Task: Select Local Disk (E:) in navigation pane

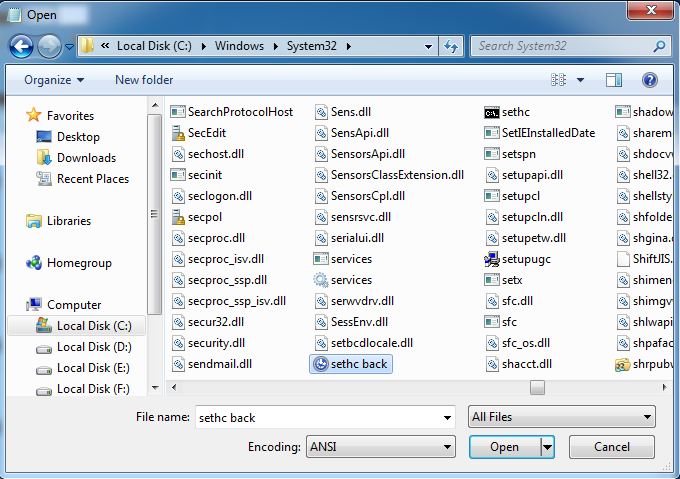Action: click(83, 368)
